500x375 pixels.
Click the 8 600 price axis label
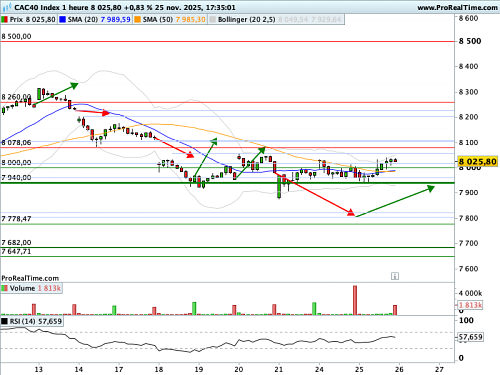[x=468, y=18]
